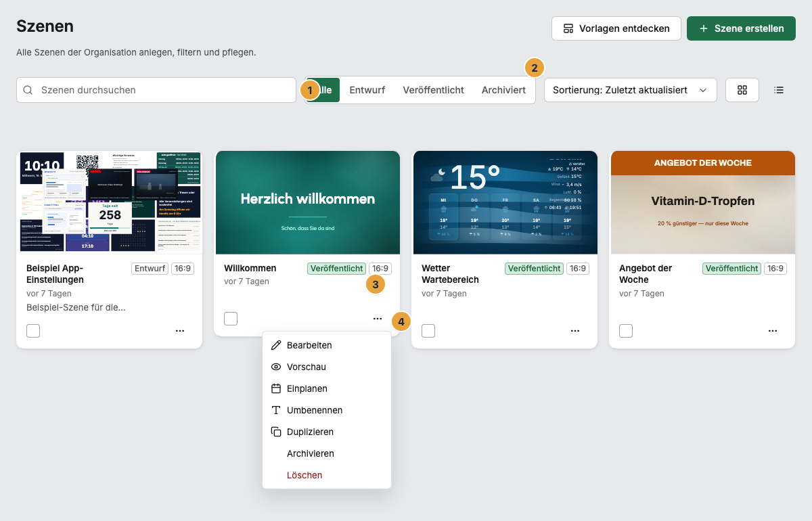Click the Vorlagen entdecken button
The height and width of the screenshot is (521, 812).
[x=616, y=28]
